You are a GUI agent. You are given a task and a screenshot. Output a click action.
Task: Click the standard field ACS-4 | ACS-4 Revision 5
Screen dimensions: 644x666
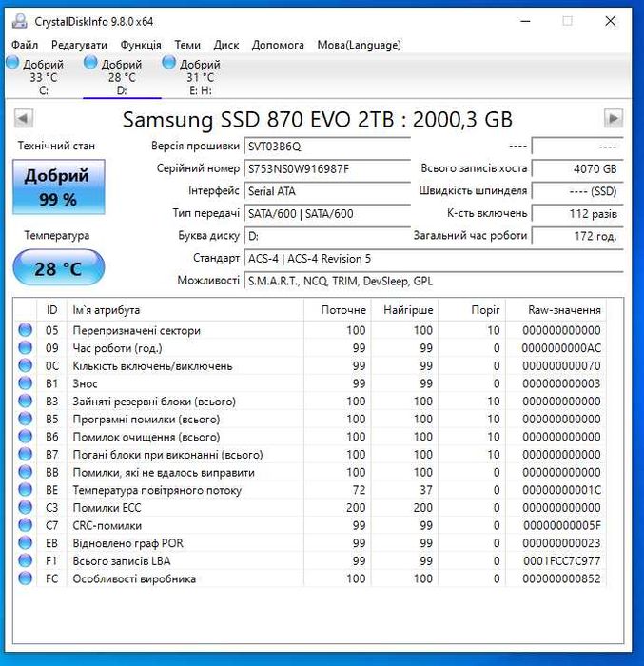click(434, 259)
